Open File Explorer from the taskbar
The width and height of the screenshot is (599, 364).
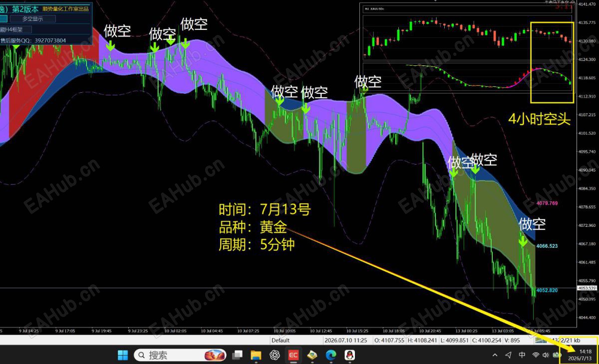[x=256, y=355]
